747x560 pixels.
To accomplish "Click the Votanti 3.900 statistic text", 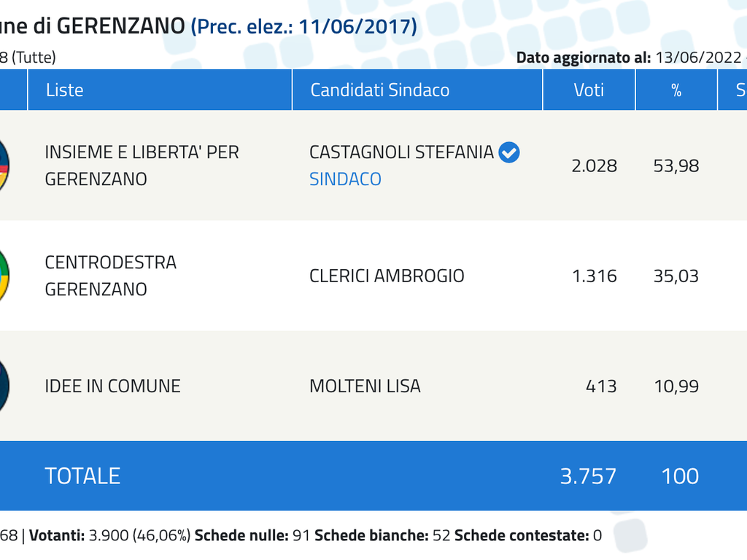I will click(x=109, y=535).
